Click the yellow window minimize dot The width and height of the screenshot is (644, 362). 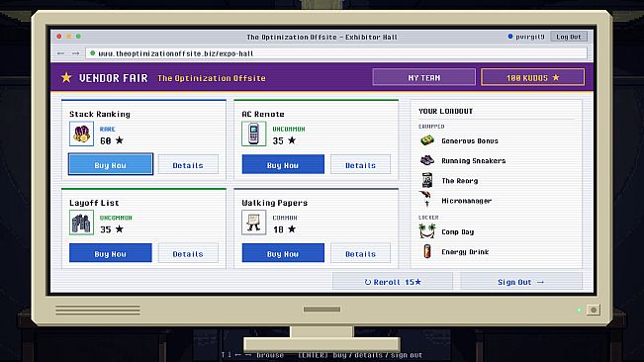pyautogui.click(x=68, y=37)
